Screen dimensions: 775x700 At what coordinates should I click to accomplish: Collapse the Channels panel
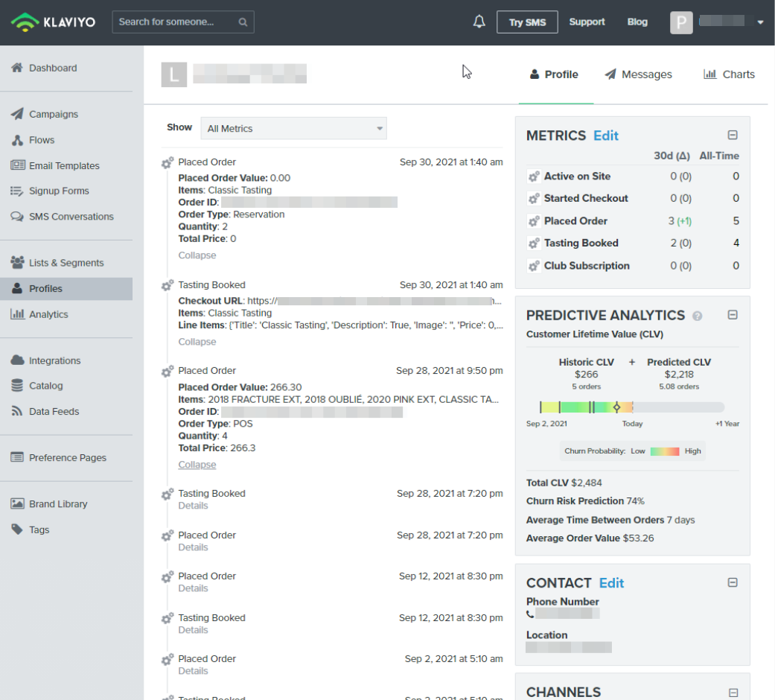(733, 693)
